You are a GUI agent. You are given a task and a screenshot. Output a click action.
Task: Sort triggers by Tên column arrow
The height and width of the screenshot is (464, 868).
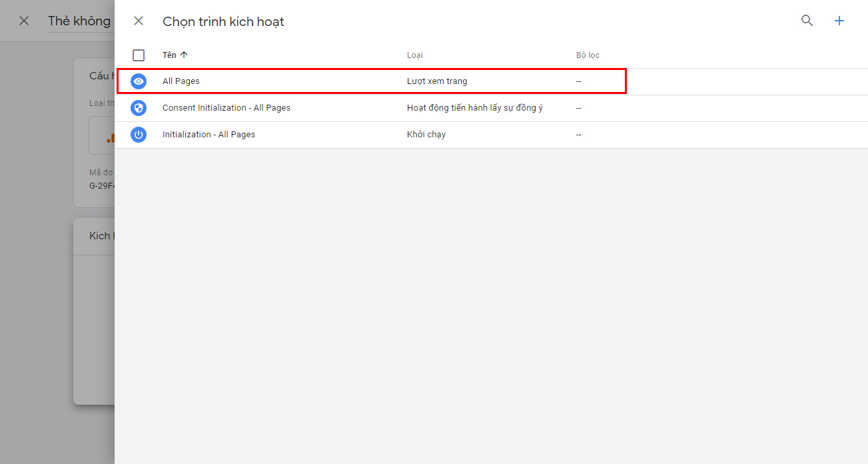(184, 55)
